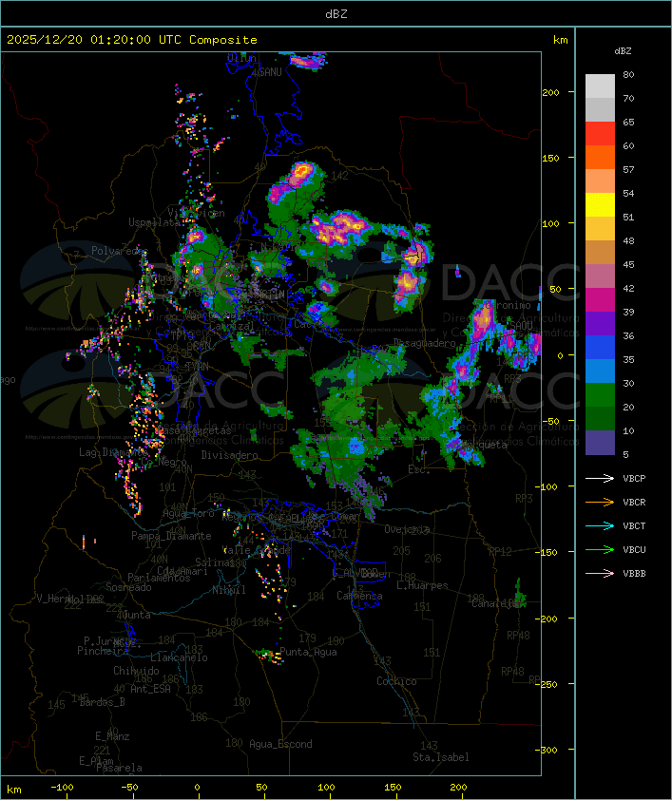The image size is (672, 800).
Task: Select the light orange swatch between 57 and 54
Action: [x=600, y=181]
